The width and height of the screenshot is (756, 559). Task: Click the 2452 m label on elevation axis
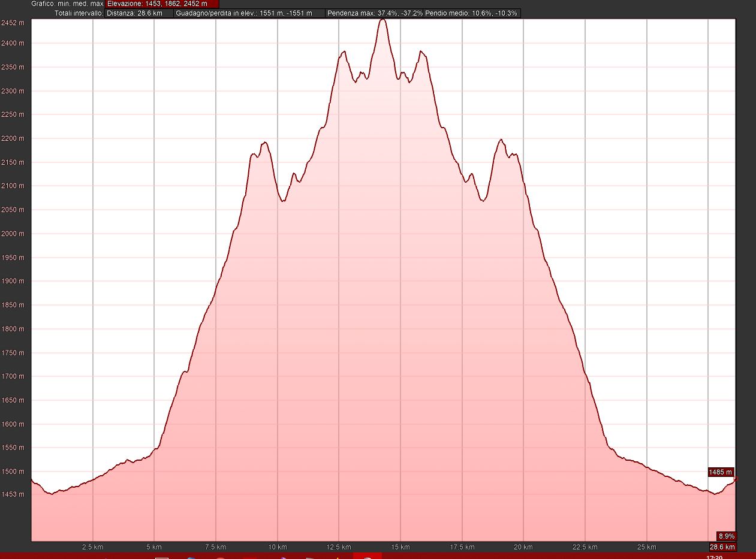[13, 23]
